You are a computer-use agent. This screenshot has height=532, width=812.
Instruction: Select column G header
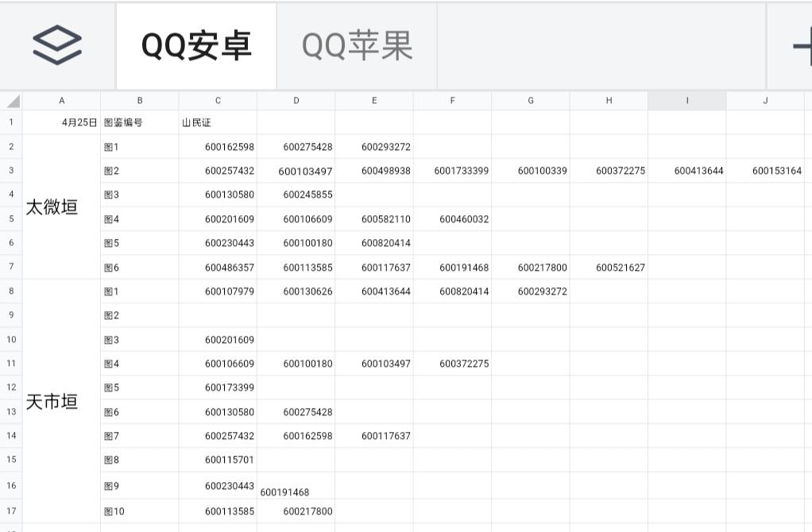pyautogui.click(x=531, y=100)
